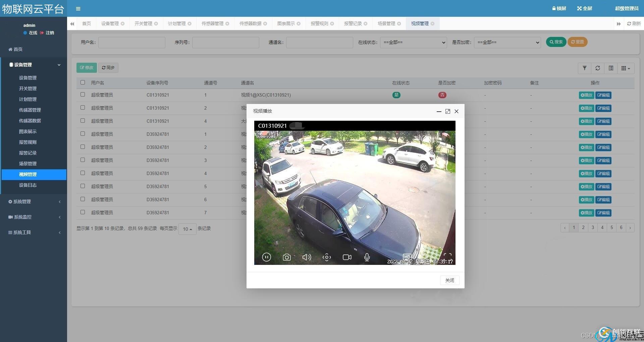Enter player fullscreen via the corner brackets icon
644x342 pixels.
click(447, 257)
